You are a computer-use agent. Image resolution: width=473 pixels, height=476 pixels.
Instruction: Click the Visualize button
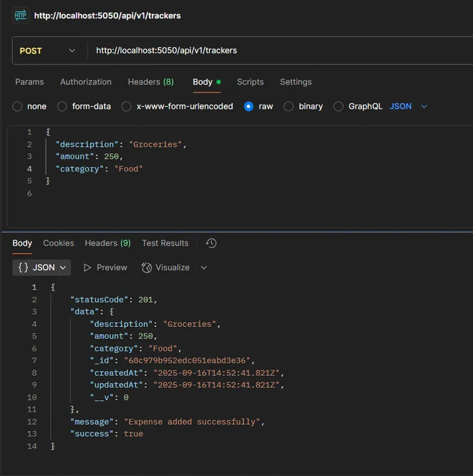pos(166,267)
